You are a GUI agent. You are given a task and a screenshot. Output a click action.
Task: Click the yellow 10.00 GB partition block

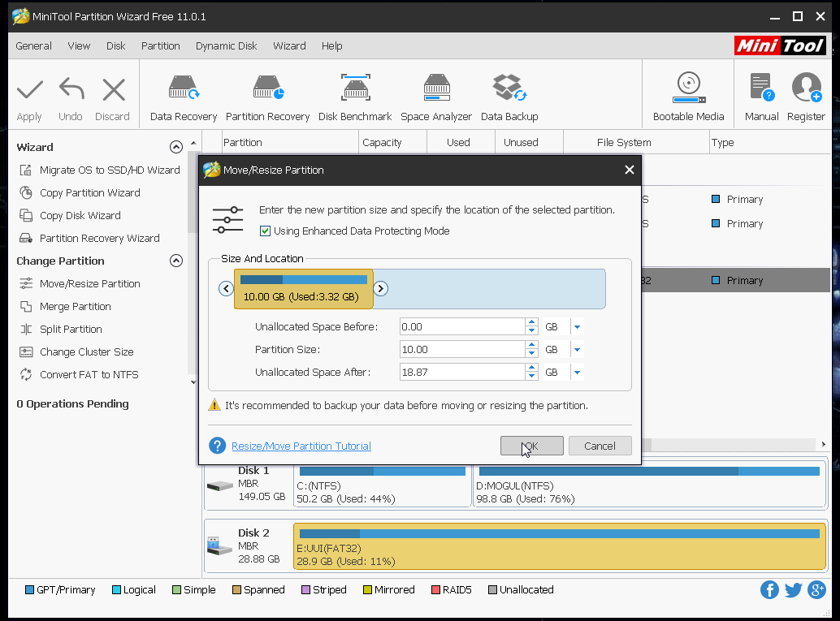point(303,288)
